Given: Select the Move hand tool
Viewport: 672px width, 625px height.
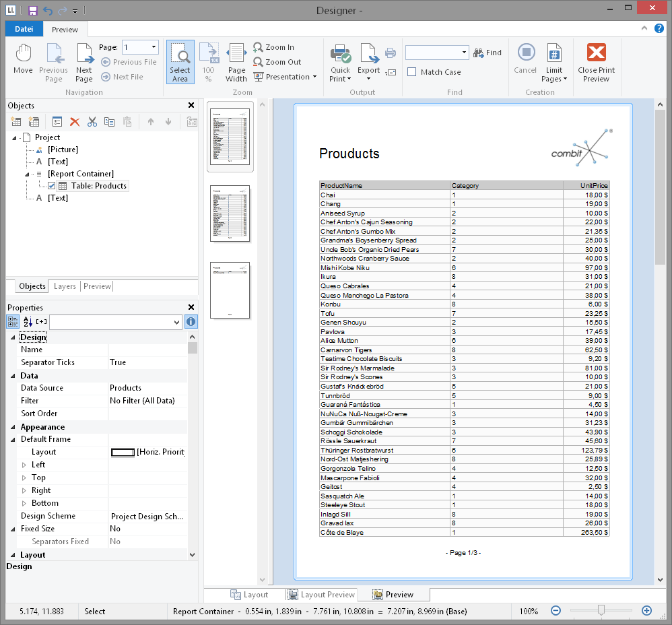Looking at the screenshot, I should click(23, 54).
